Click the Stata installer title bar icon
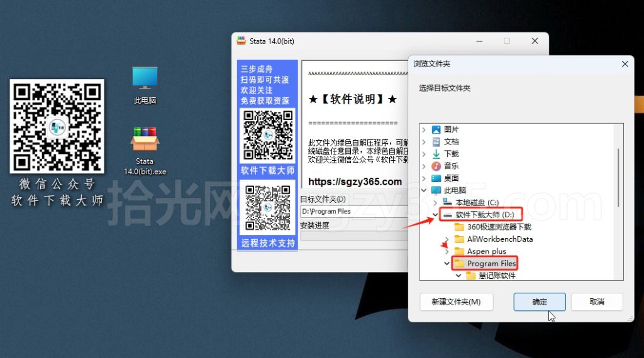The width and height of the screenshot is (644, 358). 241,41
